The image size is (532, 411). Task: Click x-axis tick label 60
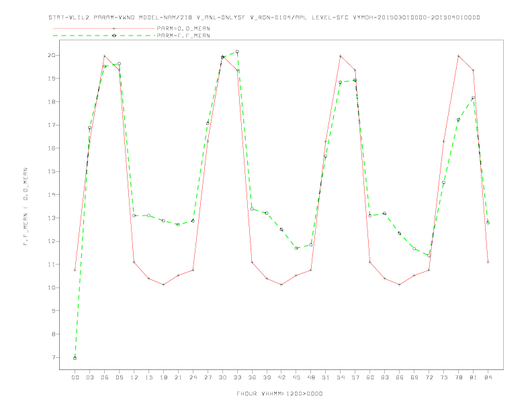(370, 377)
